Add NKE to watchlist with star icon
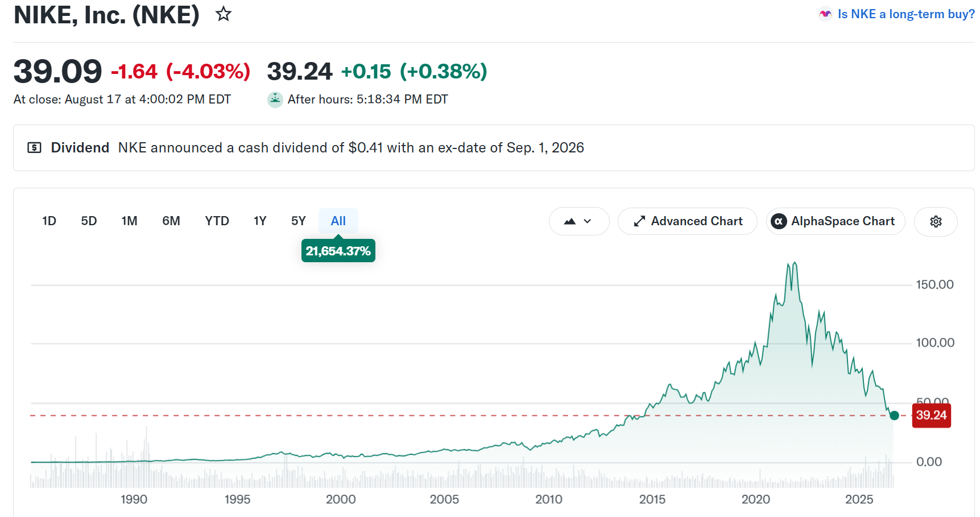The width and height of the screenshot is (980, 517). (224, 14)
